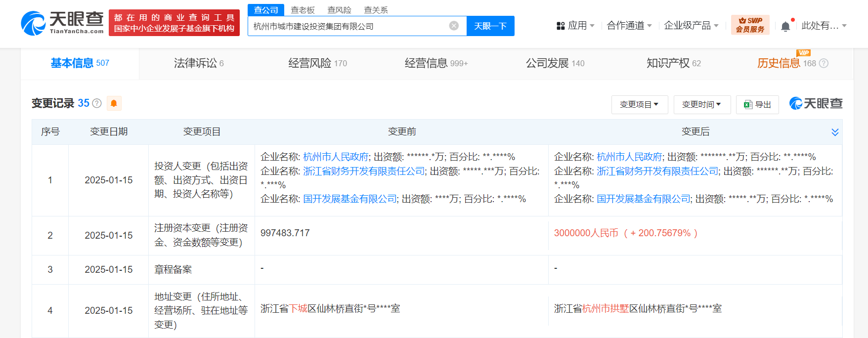This screenshot has height=338, width=868.
Task: Open 国开发展基金有限公司 link in 变更后 column
Action: [x=644, y=199]
